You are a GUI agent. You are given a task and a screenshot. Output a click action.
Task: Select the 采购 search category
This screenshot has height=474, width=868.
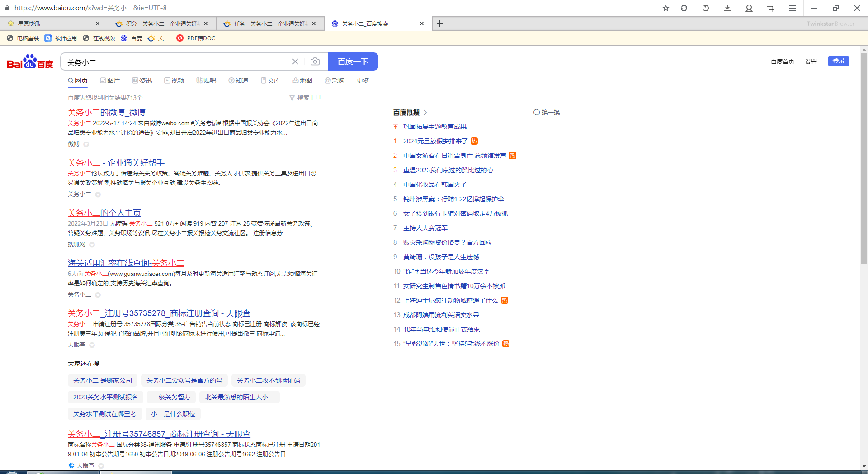point(335,81)
